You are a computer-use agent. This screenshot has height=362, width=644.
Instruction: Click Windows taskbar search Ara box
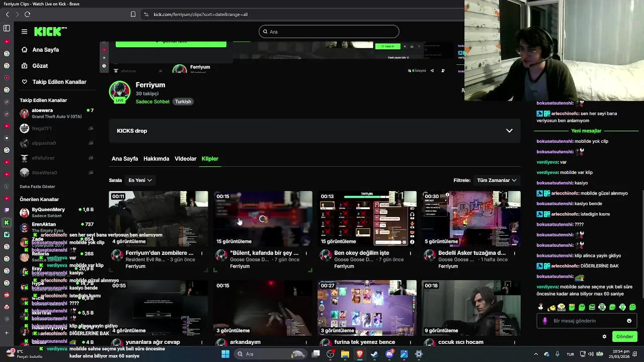pyautogui.click(x=271, y=354)
